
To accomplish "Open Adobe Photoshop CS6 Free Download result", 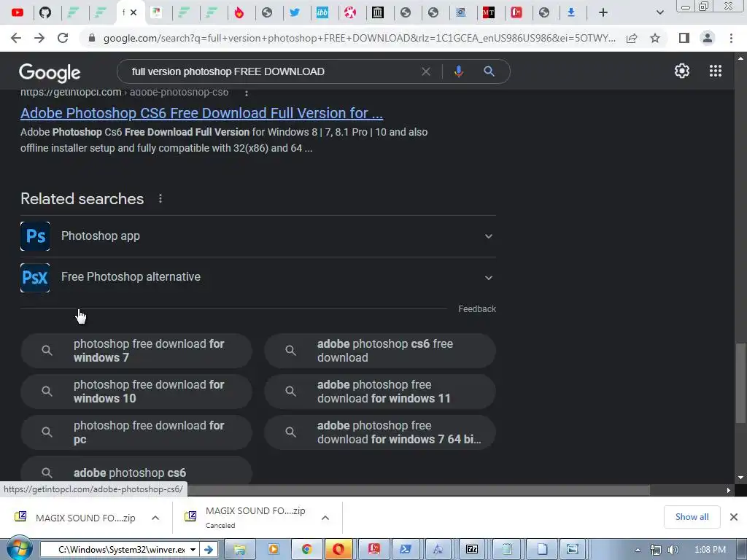I will (x=201, y=113).
